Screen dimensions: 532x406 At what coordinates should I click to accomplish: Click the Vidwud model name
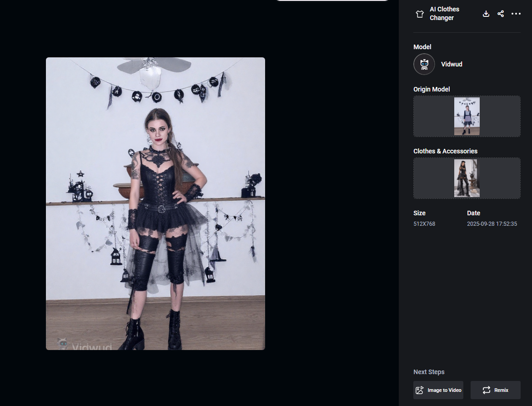point(452,64)
